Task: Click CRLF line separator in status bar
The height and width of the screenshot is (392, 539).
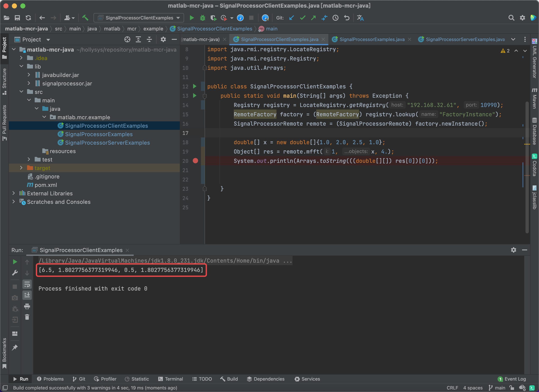Action: pyautogui.click(x=452, y=388)
